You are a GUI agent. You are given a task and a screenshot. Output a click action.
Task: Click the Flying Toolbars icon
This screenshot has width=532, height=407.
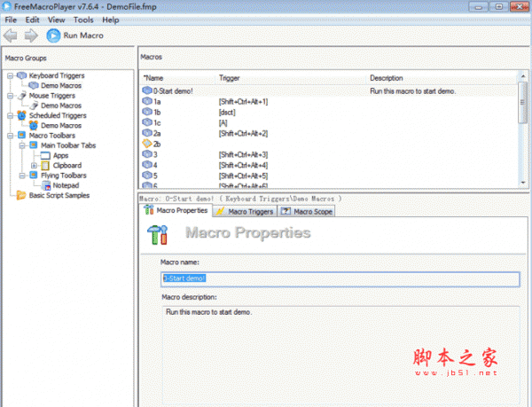click(x=34, y=175)
